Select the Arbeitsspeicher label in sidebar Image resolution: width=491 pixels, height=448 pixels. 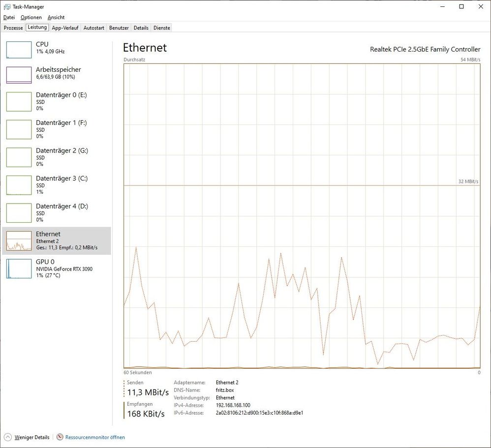[x=58, y=69]
